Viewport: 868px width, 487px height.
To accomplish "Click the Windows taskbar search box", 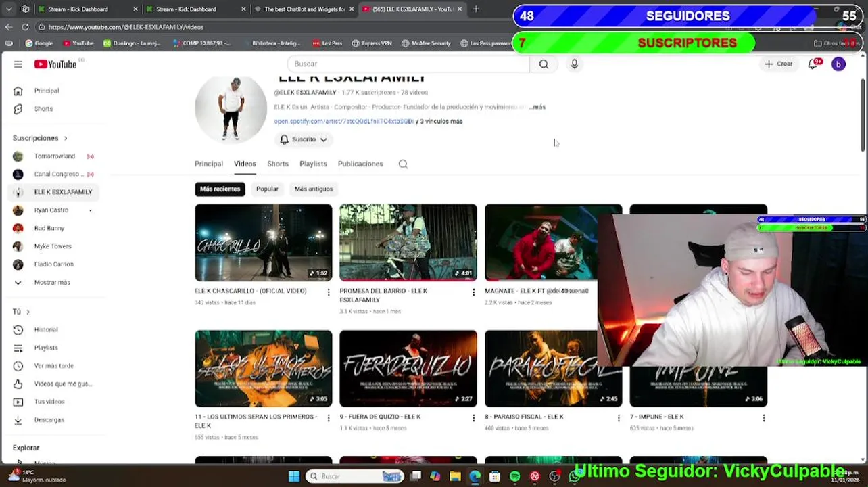I will coord(355,476).
